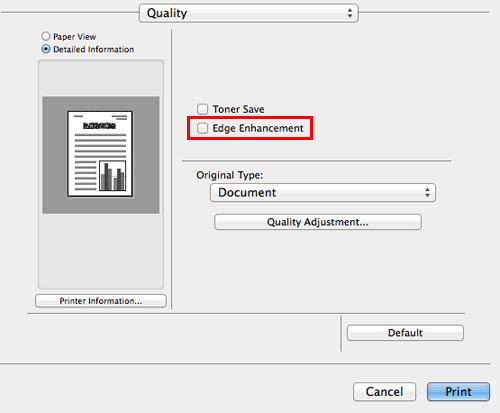
Task: Click the document preview thumbnail
Action: tap(100, 154)
